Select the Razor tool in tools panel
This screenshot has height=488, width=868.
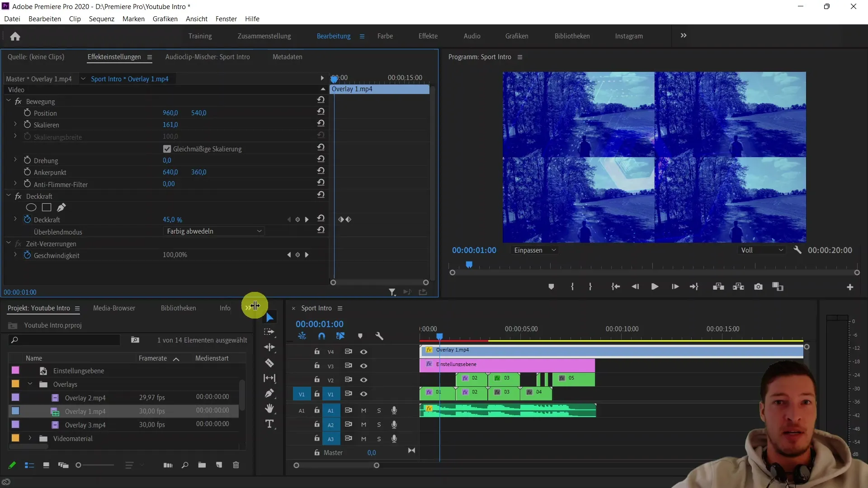click(269, 363)
